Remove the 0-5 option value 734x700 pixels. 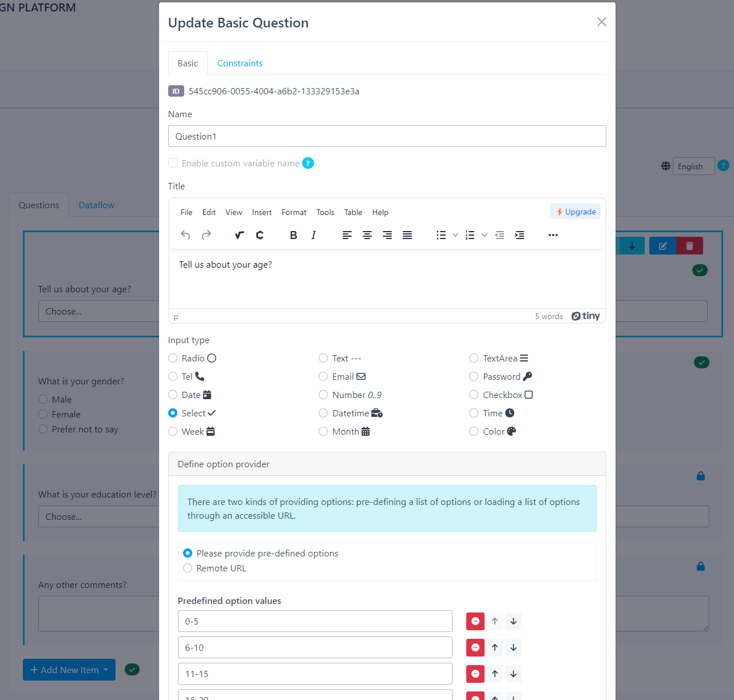[x=475, y=621]
